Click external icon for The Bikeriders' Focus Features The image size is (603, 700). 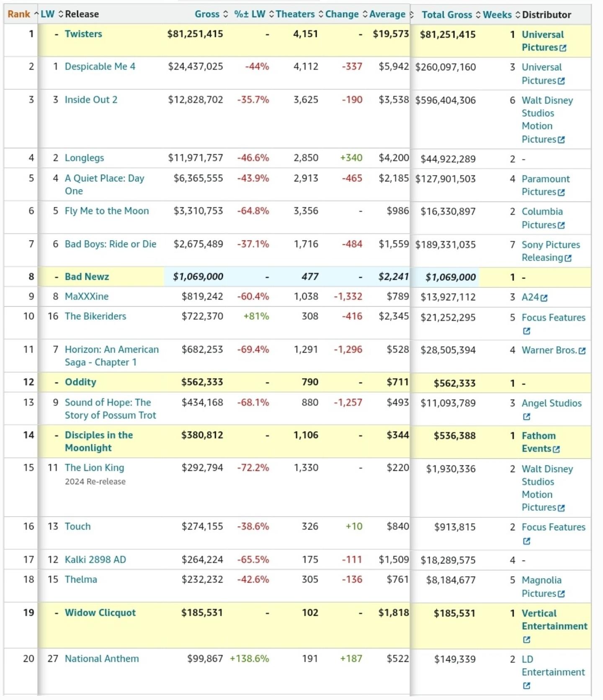coord(526,331)
